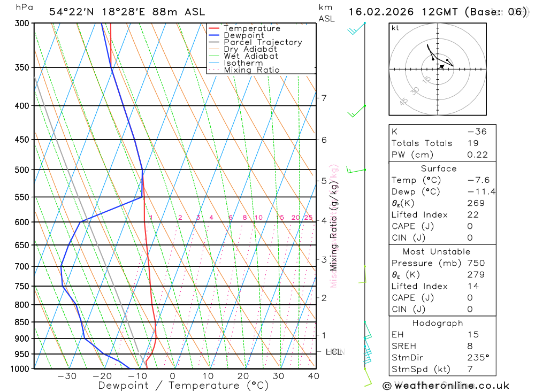
Task: Click the date header '16.02.2026 12GMT'
Action: (x=403, y=12)
